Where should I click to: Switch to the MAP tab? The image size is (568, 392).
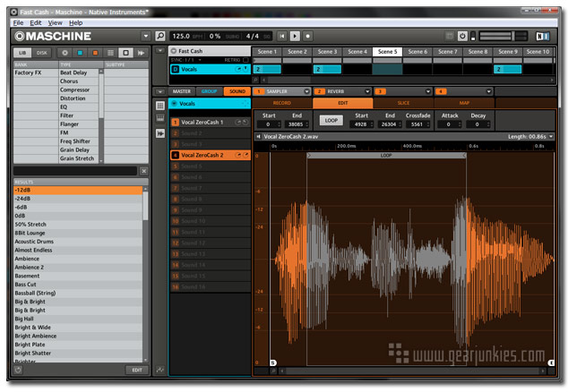464,103
